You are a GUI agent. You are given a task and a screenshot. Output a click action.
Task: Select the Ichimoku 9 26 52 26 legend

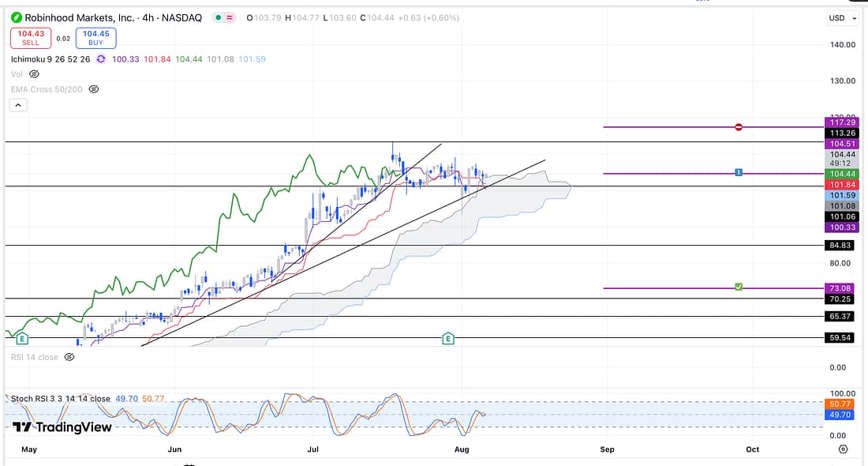coord(51,58)
